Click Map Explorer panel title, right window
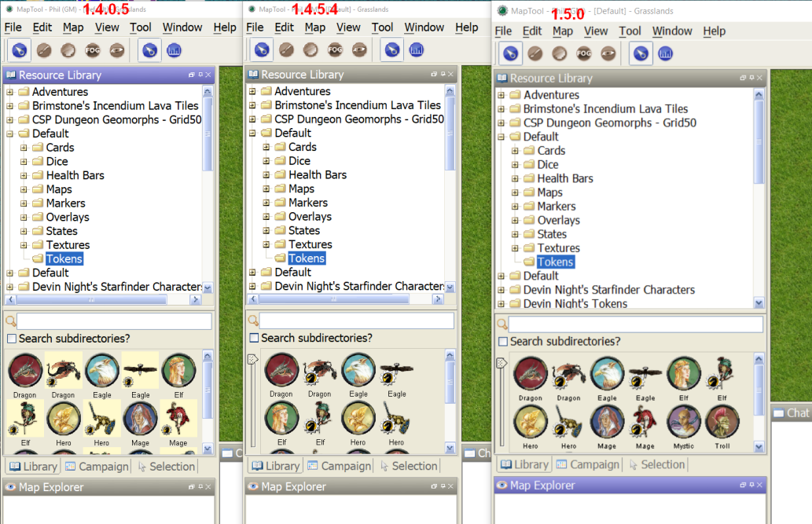 pyautogui.click(x=542, y=486)
